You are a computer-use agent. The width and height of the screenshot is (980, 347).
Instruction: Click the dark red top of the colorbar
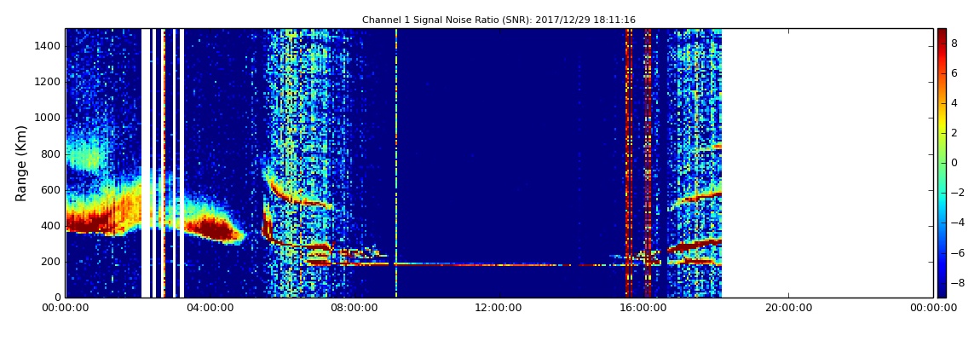click(942, 33)
